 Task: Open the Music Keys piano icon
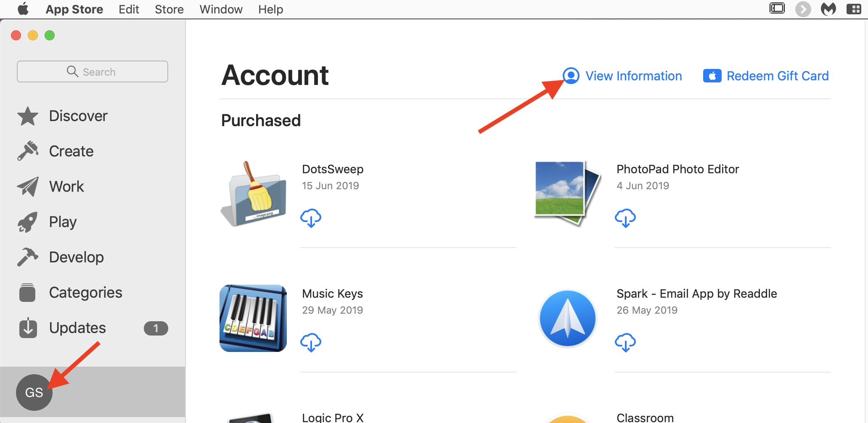(x=253, y=318)
